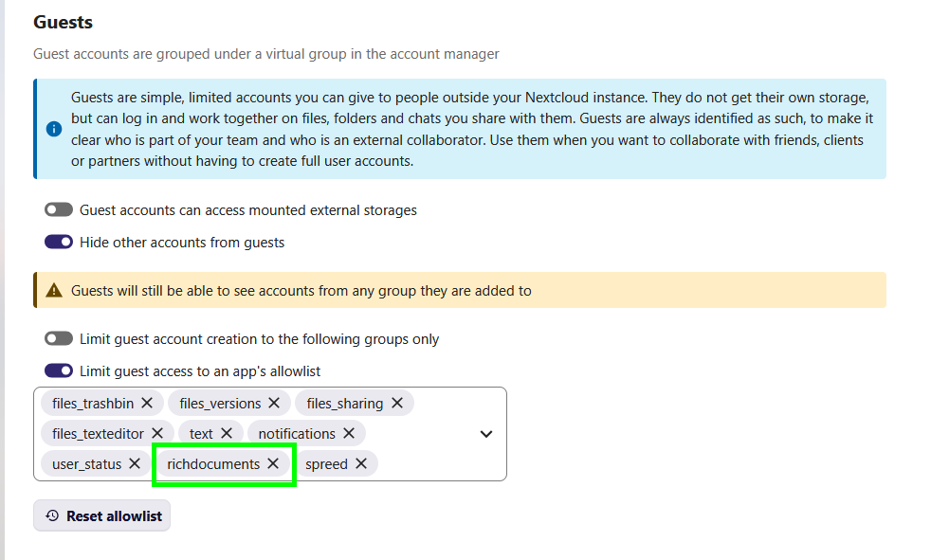The width and height of the screenshot is (931, 560).
Task: Remove files_trashbin from the allowlist
Action: click(x=147, y=403)
